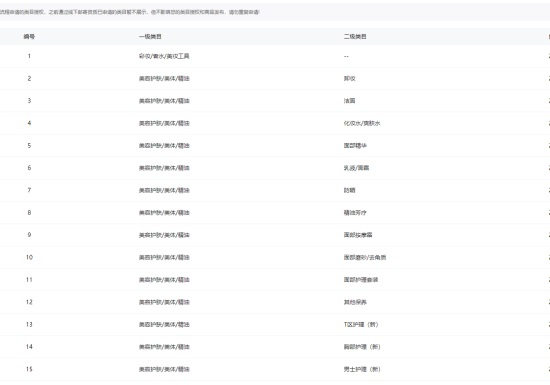This screenshot has width=550, height=385.
Task: Select the 胸部护理(新) sub-category cell
Action: click(x=362, y=347)
